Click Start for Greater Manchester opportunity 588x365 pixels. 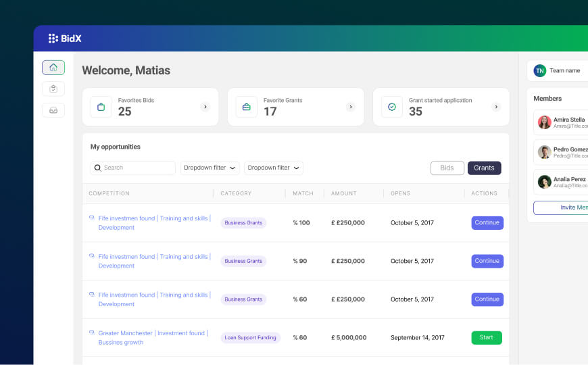(487, 337)
